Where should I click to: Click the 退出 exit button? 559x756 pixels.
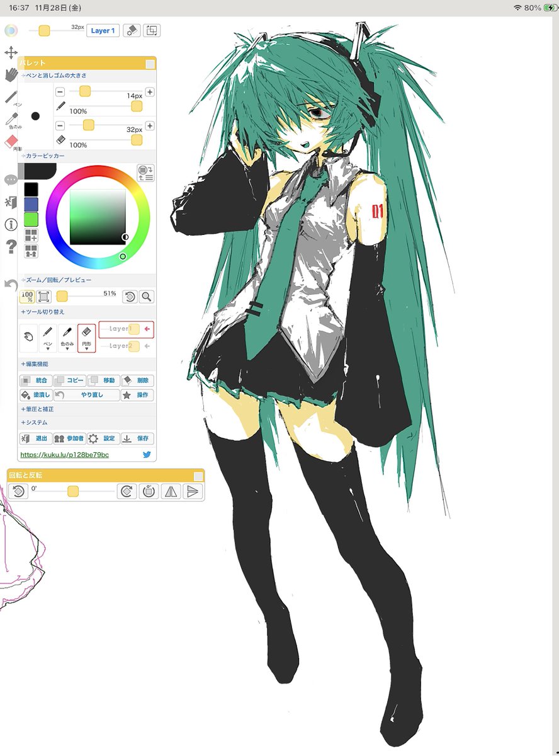[36, 438]
